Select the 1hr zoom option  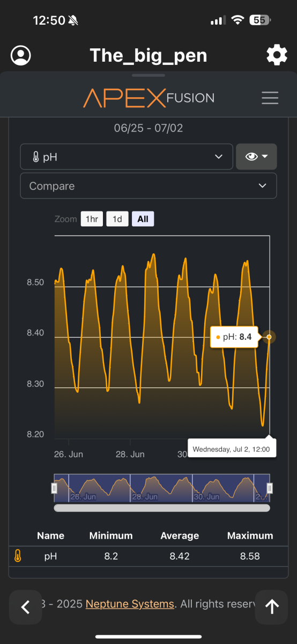pyautogui.click(x=92, y=219)
